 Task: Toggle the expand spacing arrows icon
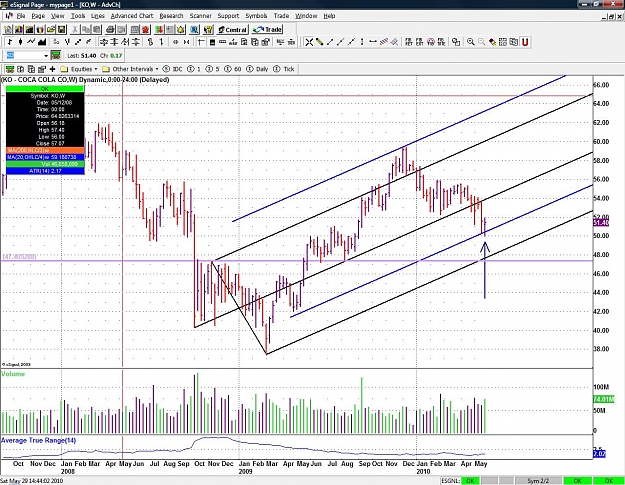click(175, 42)
